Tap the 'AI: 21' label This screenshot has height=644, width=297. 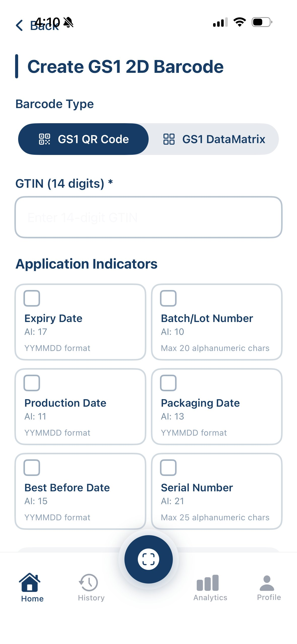coord(173,501)
